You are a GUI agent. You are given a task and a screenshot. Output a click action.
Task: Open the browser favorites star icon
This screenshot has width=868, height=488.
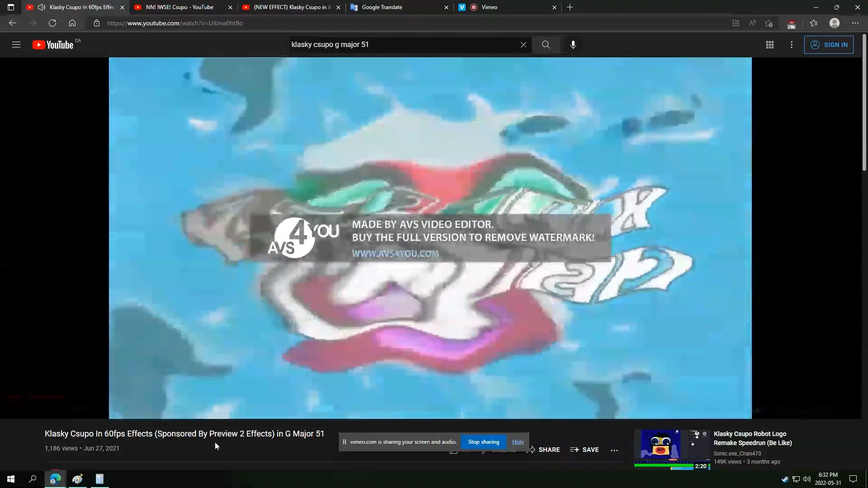click(813, 23)
